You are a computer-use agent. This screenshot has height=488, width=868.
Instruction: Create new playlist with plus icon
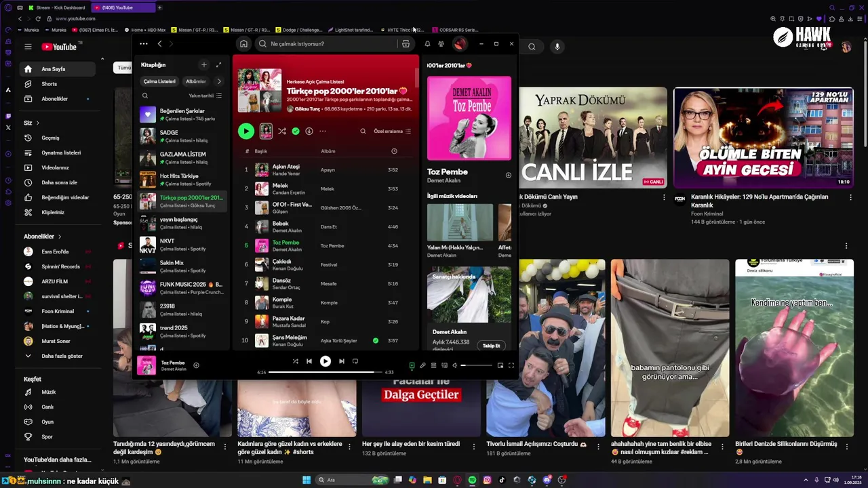[203, 65]
